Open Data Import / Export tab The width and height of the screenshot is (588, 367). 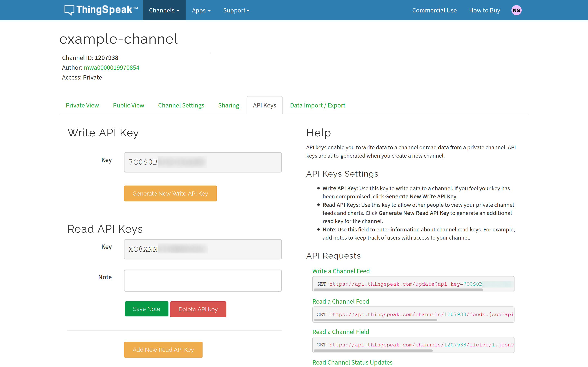[317, 105]
